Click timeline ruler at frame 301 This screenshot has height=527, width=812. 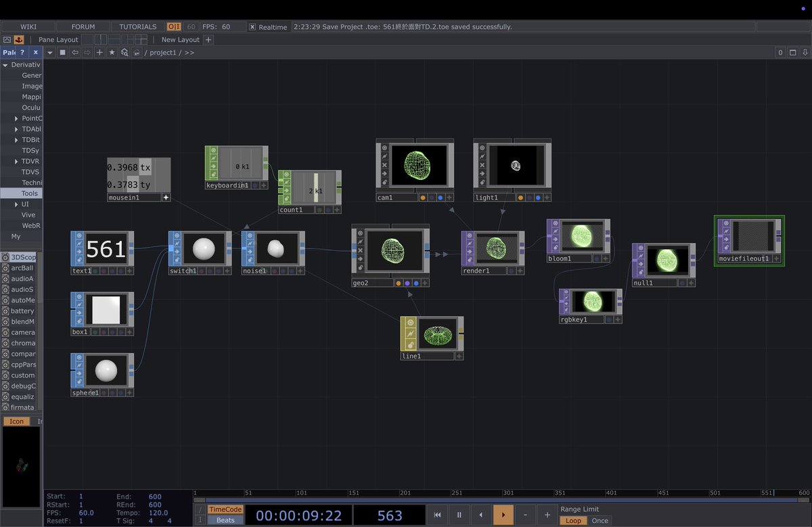(x=508, y=493)
